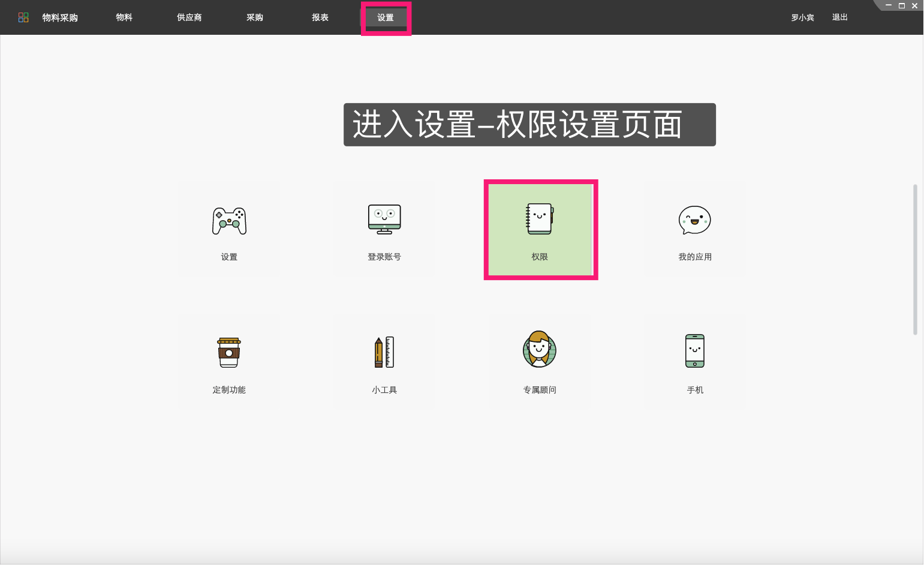Open the 手机 mobile phone tile

point(694,362)
